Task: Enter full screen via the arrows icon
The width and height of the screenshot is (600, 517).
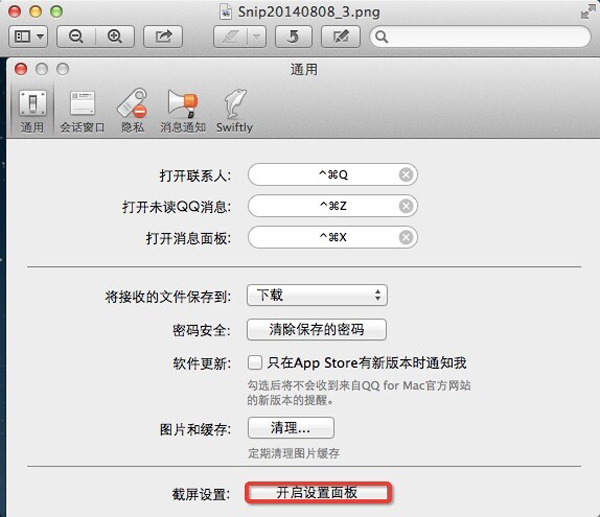Action: [587, 11]
